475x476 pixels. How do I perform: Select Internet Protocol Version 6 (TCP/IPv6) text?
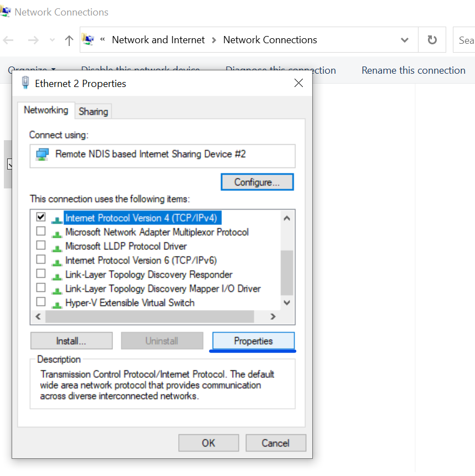(141, 260)
